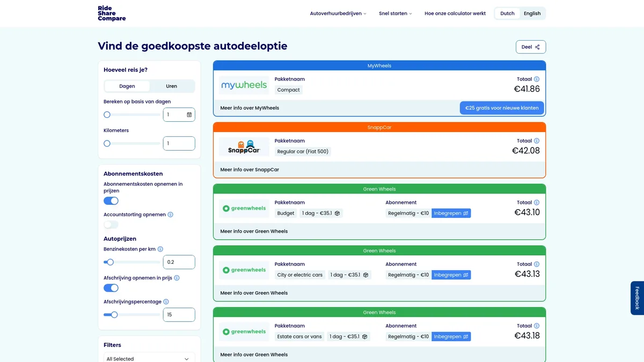
Task: Click the Compact package tag
Action: (289, 90)
